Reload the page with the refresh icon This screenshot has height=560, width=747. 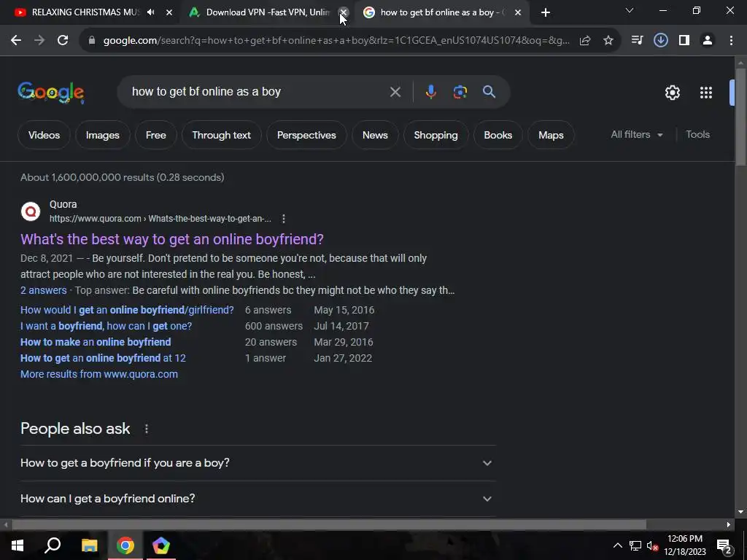63,41
